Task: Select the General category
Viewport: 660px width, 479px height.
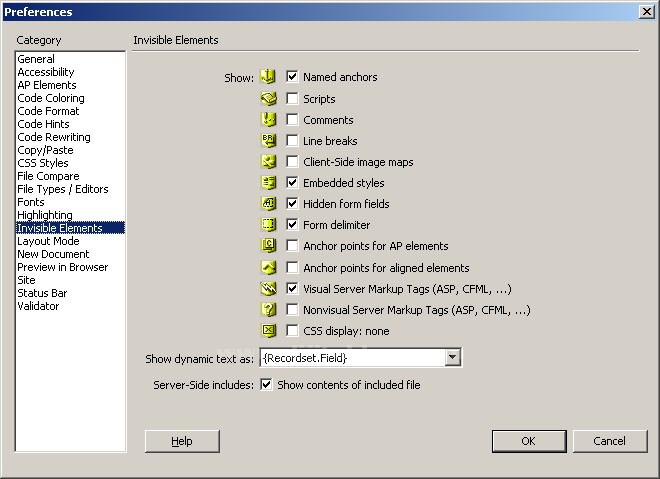Action: click(36, 60)
